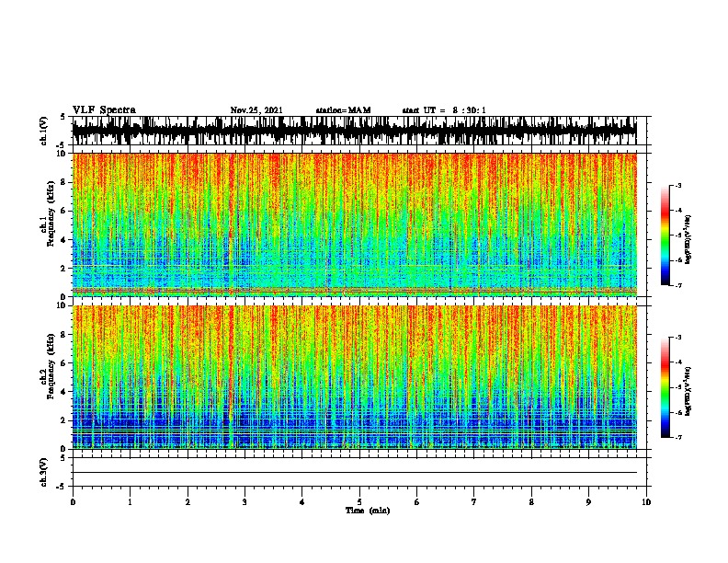Click the ch.2 spectrogram color bar
This screenshot has width=728, height=563.
tap(665, 387)
